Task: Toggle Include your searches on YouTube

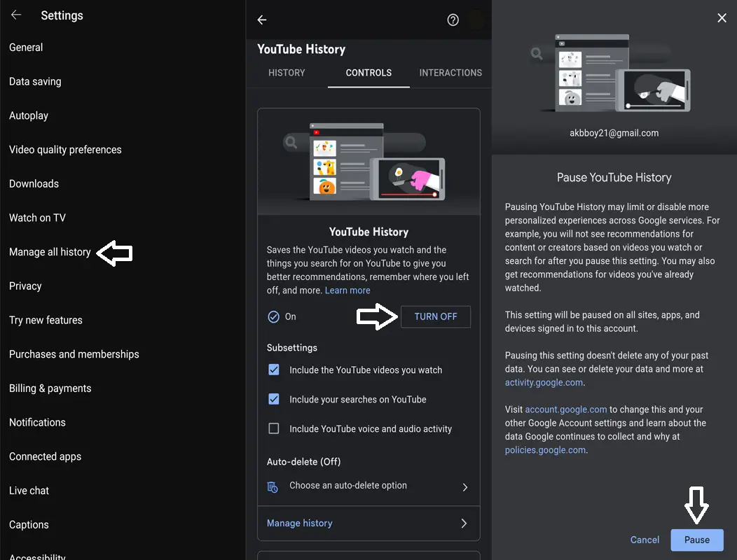Action: pos(273,399)
